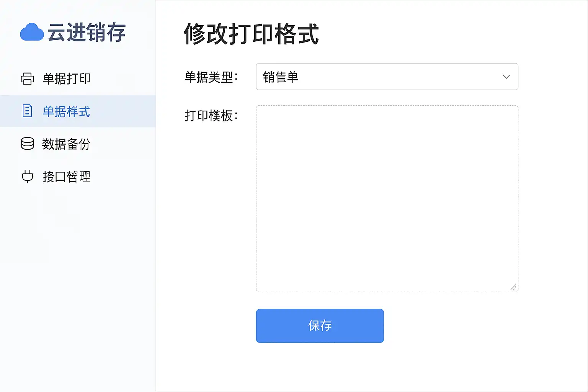Focus the 打印模板 text area
Screen dimensions: 588x392
pos(387,198)
